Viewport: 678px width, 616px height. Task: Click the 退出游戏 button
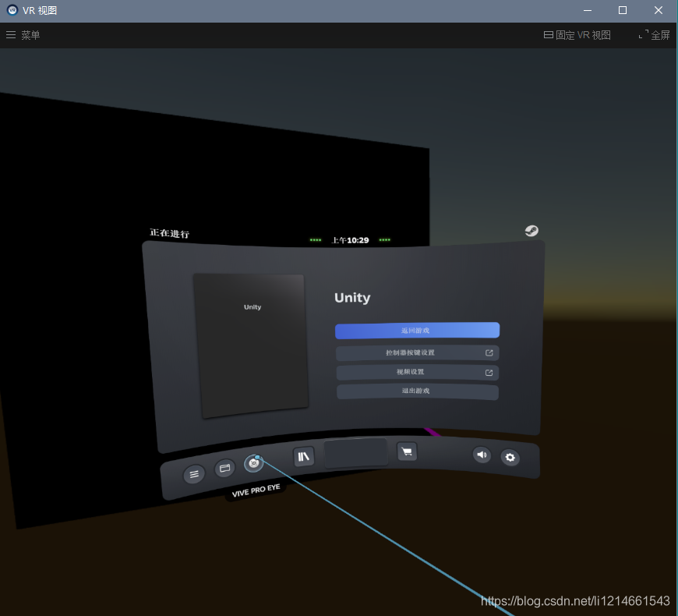pos(417,391)
